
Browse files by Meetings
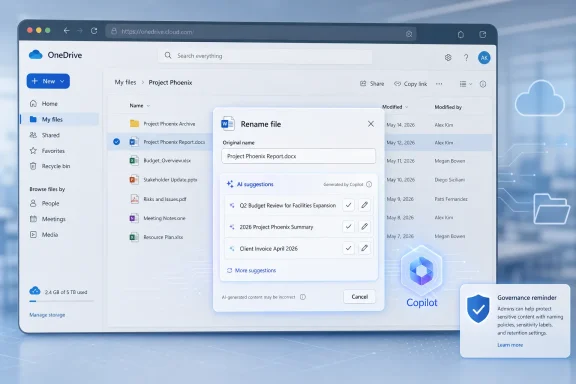click(47, 219)
